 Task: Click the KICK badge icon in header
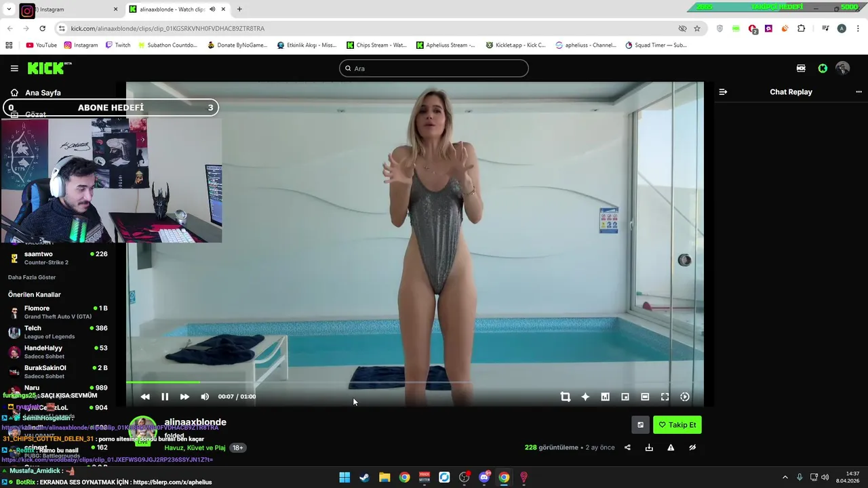pyautogui.click(x=801, y=68)
